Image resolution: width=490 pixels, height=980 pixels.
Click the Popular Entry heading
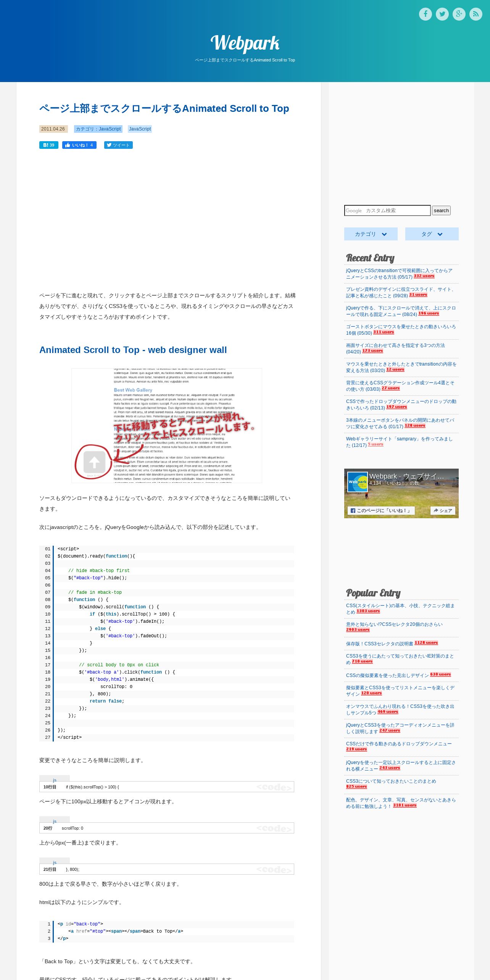click(373, 593)
